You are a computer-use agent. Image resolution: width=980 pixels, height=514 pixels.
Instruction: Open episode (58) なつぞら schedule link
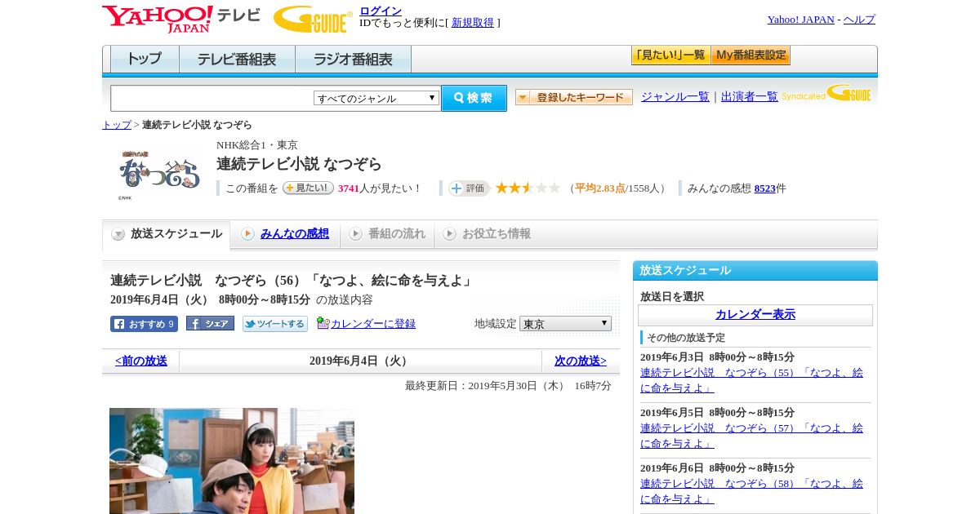(751, 491)
